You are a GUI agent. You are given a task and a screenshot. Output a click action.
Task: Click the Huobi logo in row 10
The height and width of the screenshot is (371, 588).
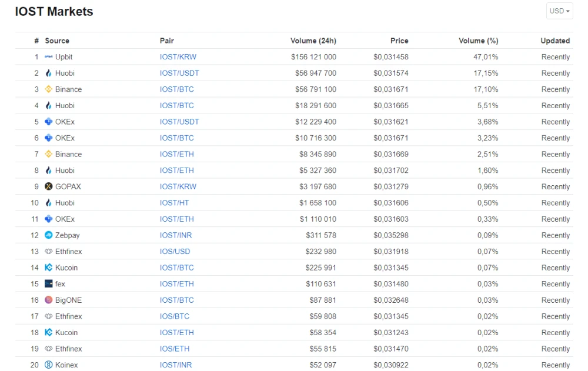point(48,203)
